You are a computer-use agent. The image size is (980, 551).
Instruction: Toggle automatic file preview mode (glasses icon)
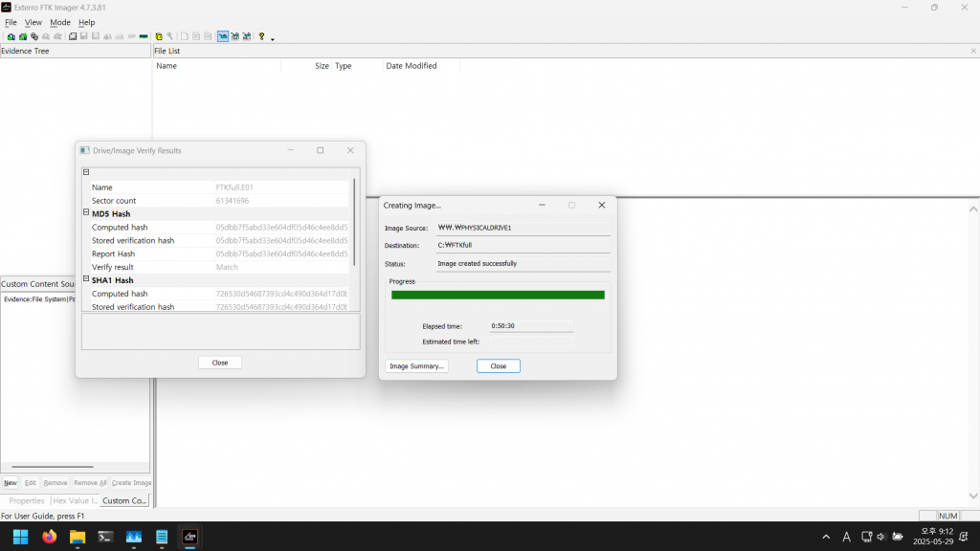click(223, 37)
